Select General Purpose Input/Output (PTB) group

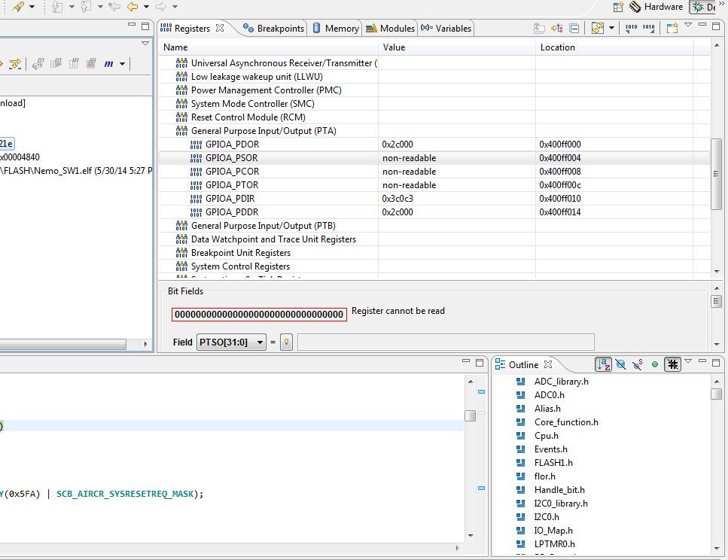pos(256,226)
